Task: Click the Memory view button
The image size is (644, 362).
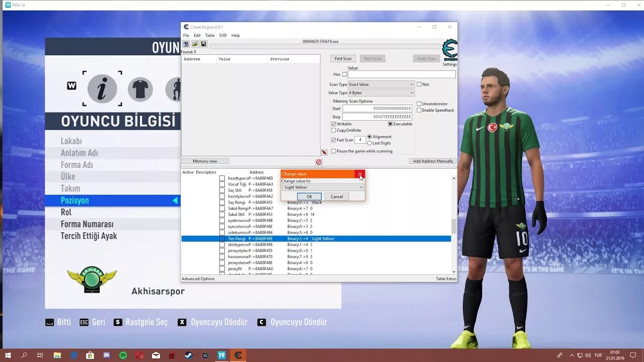Action: [205, 161]
